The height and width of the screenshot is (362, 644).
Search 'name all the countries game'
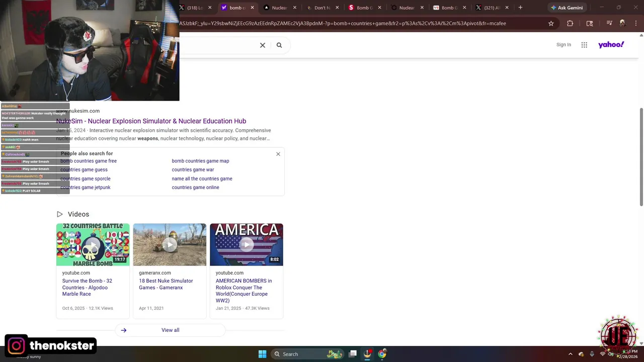pyautogui.click(x=202, y=178)
